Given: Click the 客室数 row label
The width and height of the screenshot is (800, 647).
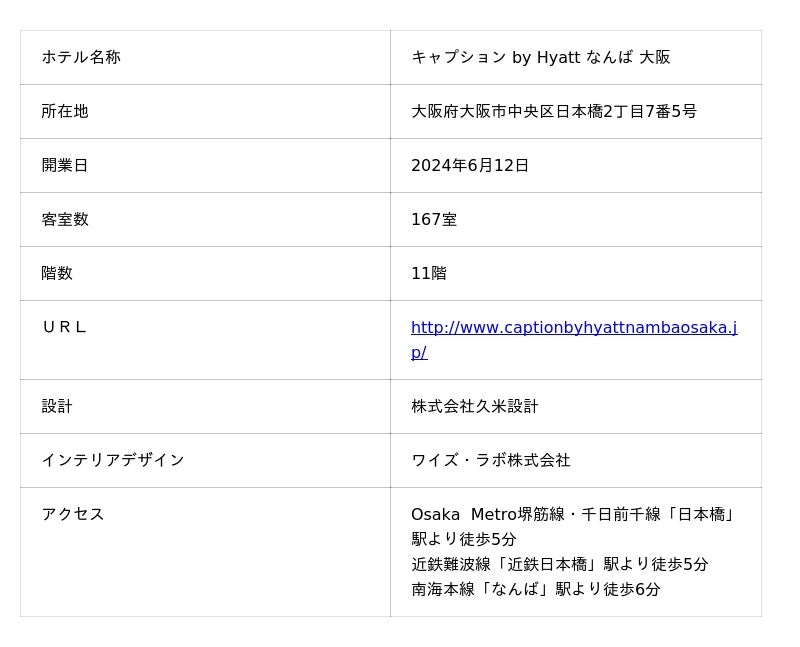Looking at the screenshot, I should coord(65,219).
